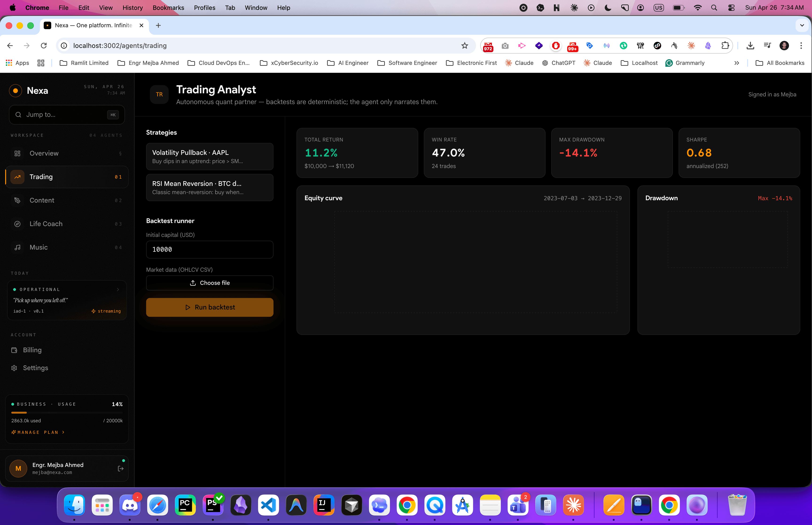The width and height of the screenshot is (812, 525).
Task: Open the Profiles menu
Action: (204, 8)
